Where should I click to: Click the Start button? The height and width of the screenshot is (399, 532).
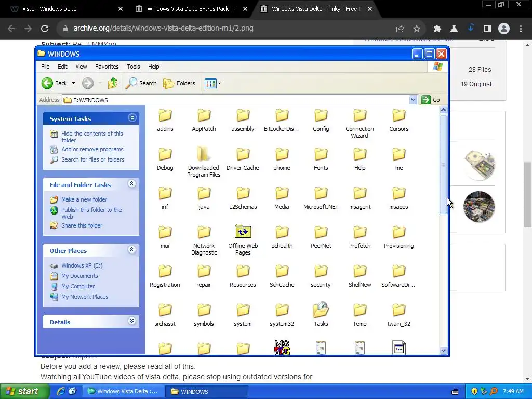click(24, 391)
